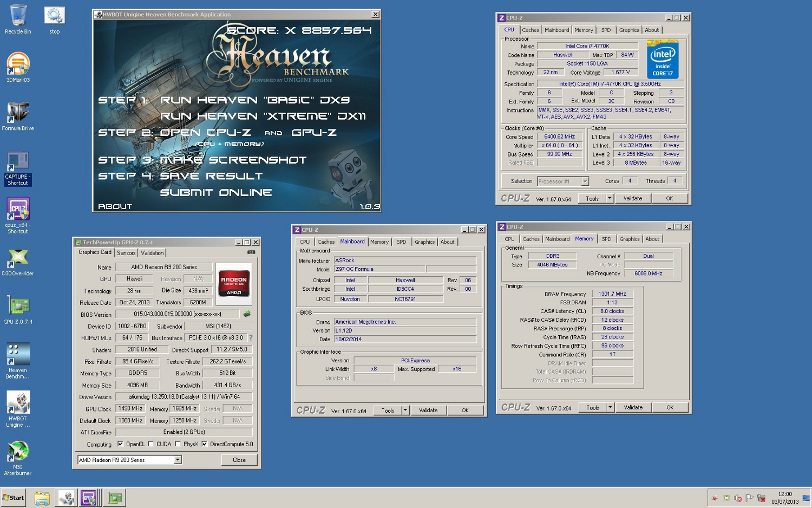The width and height of the screenshot is (812, 508).
Task: Select the HWBOT Unigine desktop icon
Action: point(18,409)
